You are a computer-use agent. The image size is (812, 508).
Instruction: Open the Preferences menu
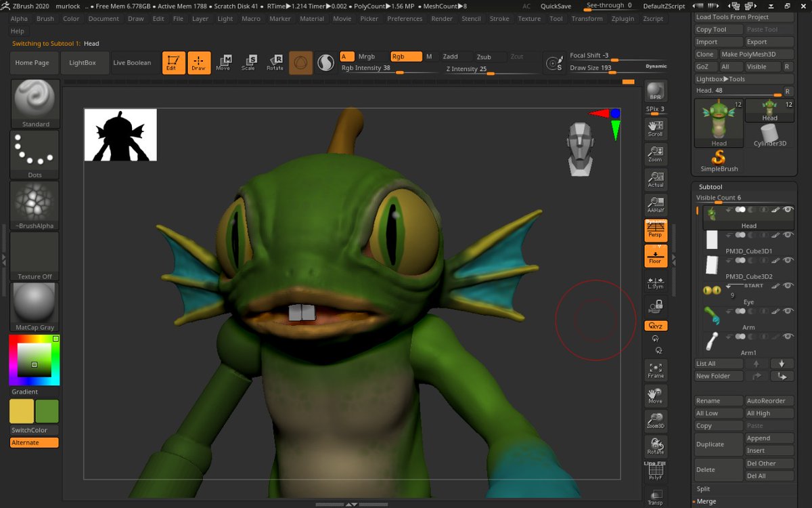(405, 19)
